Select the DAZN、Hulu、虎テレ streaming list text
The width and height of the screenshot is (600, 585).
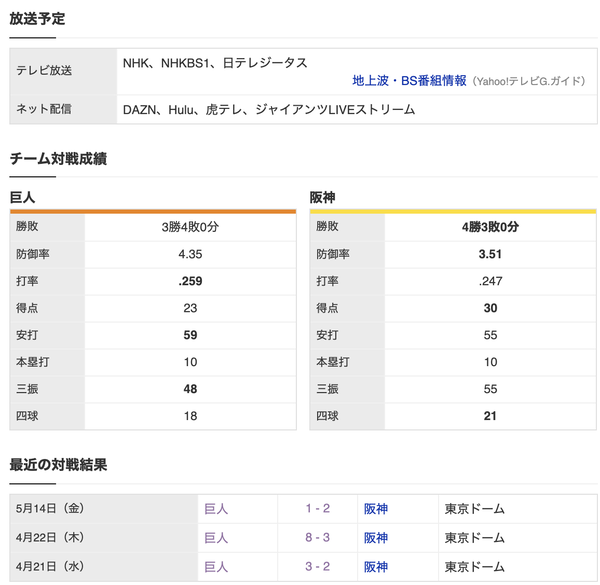point(269,110)
